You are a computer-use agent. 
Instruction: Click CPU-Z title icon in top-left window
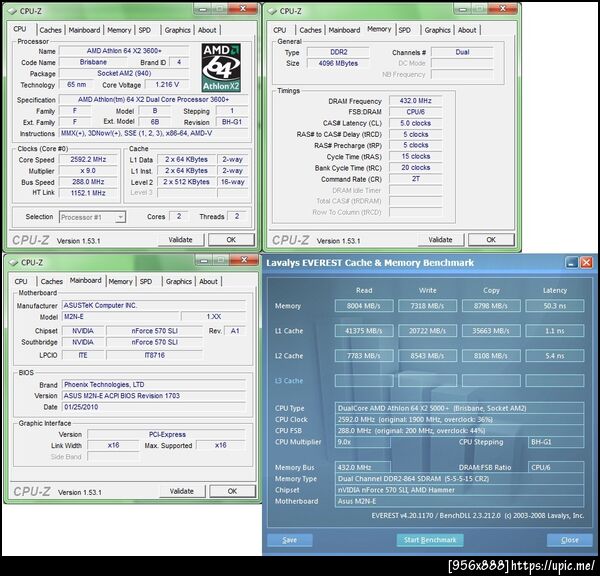coord(13,11)
